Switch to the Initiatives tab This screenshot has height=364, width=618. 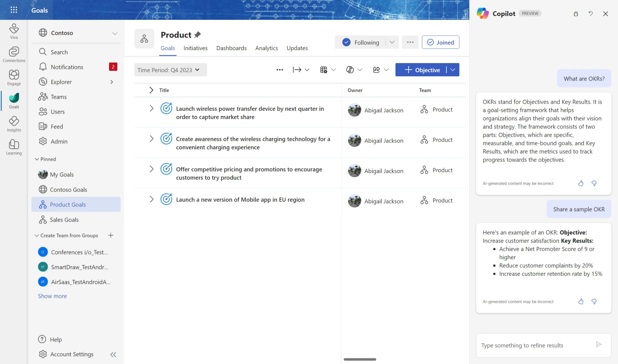click(x=195, y=48)
